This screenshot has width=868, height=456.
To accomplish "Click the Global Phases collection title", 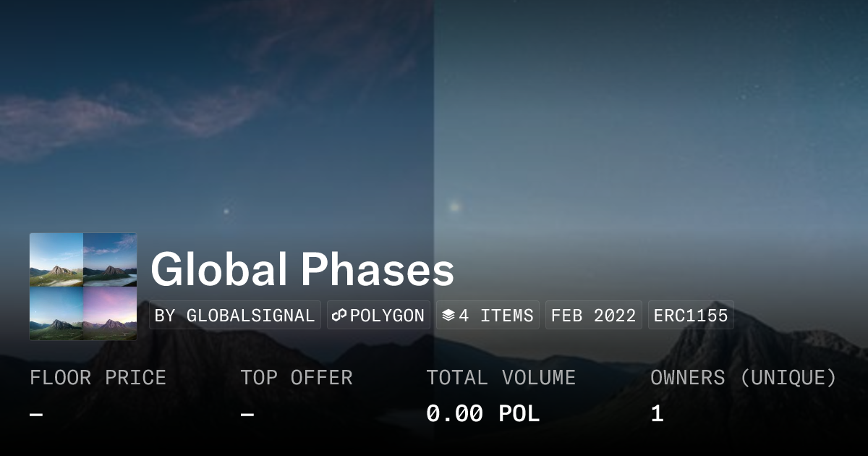I will click(x=302, y=270).
